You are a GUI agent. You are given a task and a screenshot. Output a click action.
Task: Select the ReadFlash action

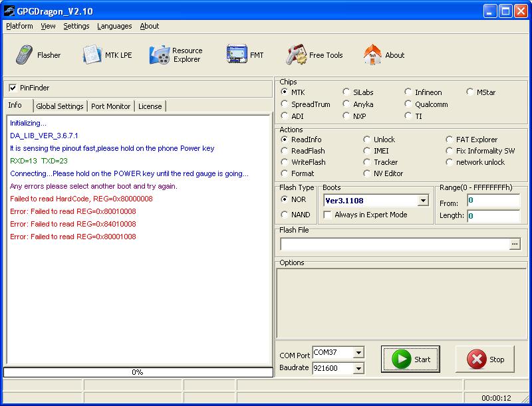coord(285,150)
